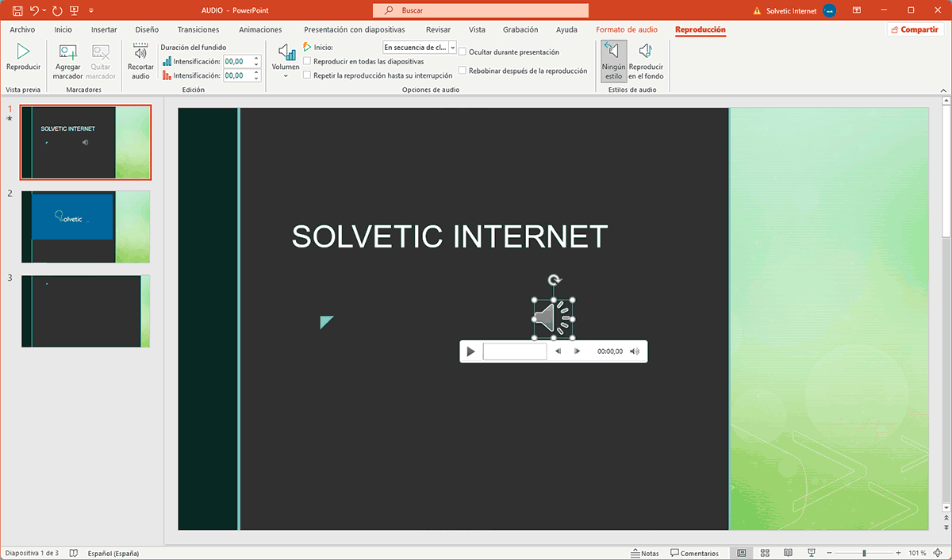
Task: Select the Agregar marcador icon
Action: point(67,59)
